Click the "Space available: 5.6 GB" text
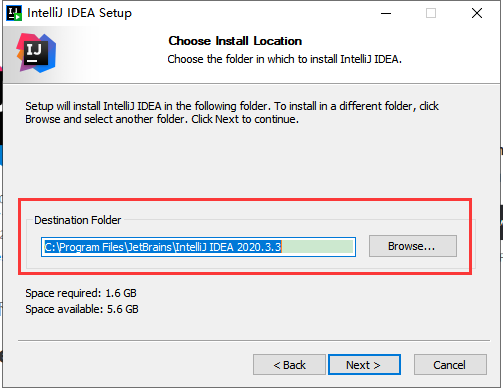The width and height of the screenshot is (503, 390). click(x=82, y=309)
